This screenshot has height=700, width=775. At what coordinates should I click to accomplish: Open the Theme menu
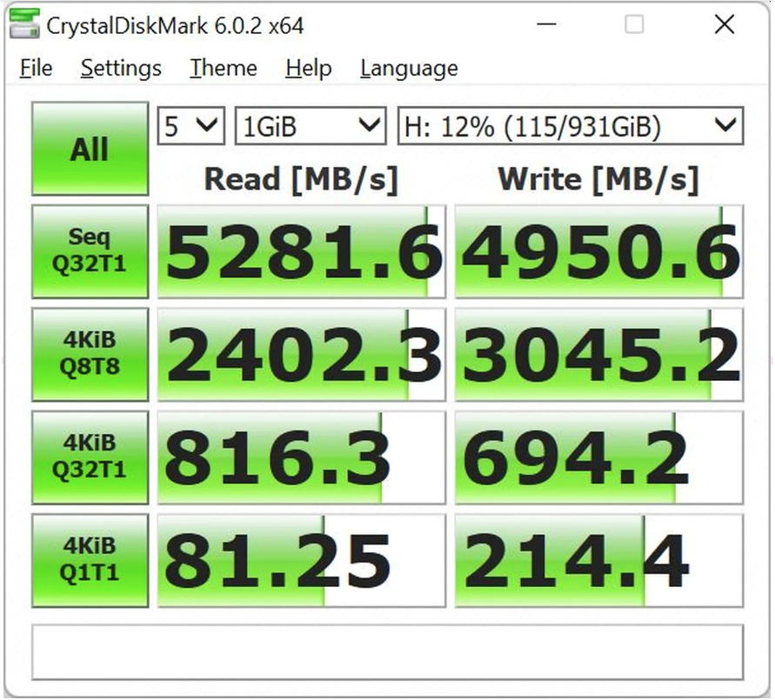click(224, 68)
